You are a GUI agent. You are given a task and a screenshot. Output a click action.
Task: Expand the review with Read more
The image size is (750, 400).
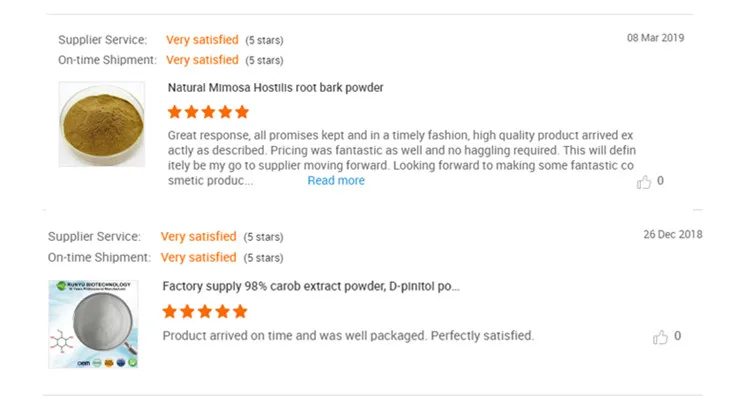tap(336, 181)
